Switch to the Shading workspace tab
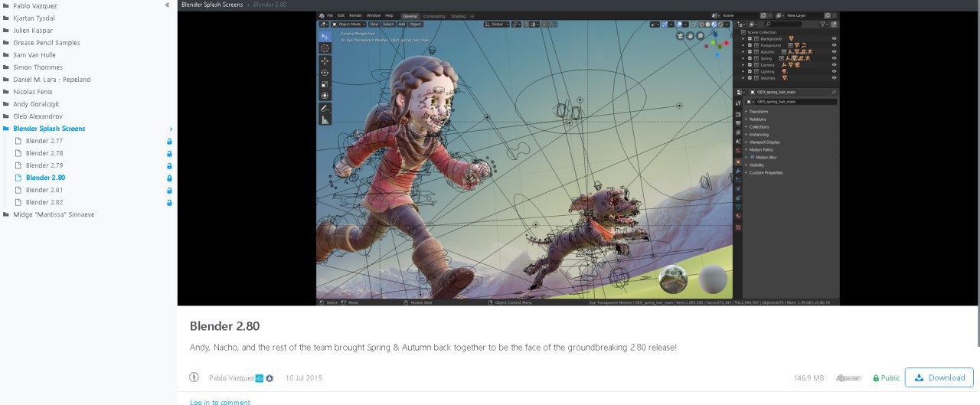 pos(458,16)
